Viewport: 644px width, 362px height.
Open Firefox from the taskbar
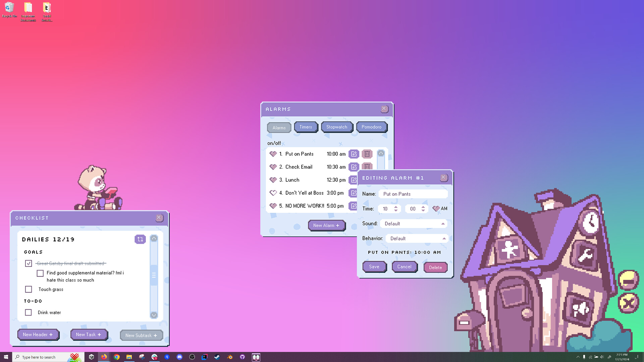pos(104,357)
